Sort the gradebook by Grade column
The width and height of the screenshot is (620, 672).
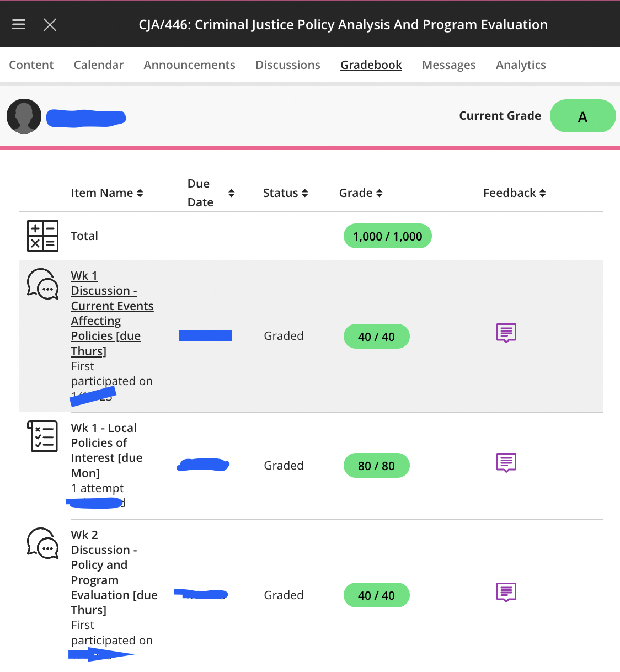point(361,193)
